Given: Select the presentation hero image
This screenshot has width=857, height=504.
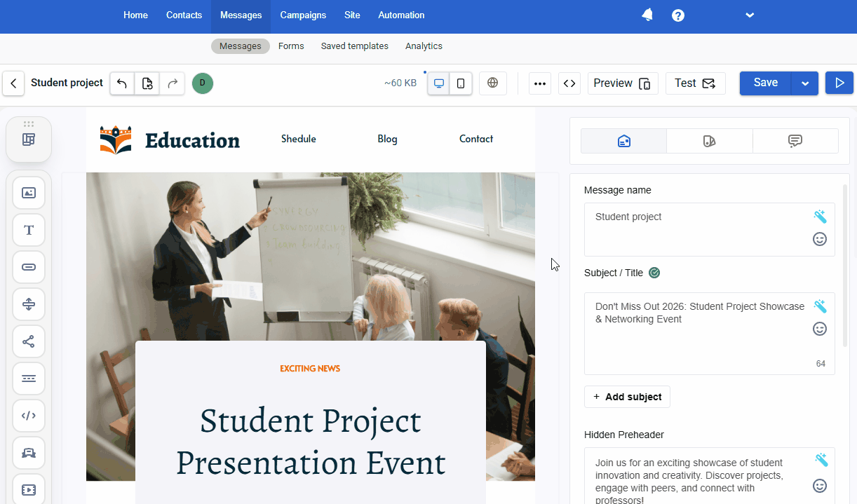Looking at the screenshot, I should (x=311, y=256).
